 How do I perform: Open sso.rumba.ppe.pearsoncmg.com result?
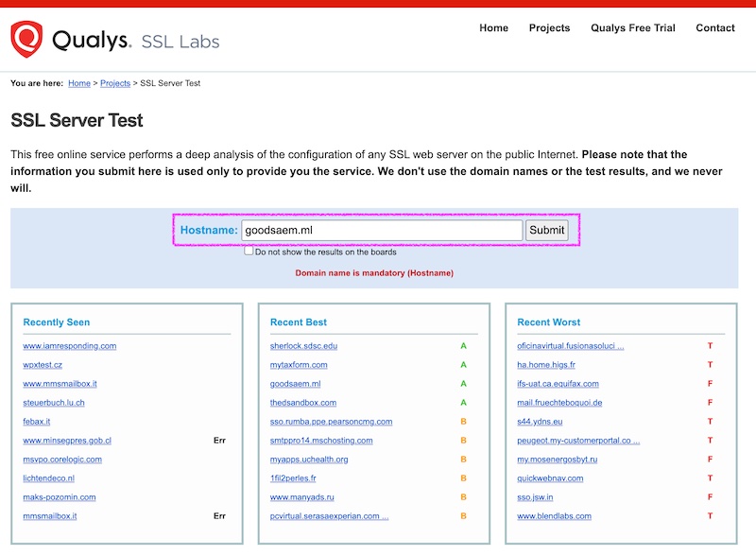pyautogui.click(x=332, y=422)
